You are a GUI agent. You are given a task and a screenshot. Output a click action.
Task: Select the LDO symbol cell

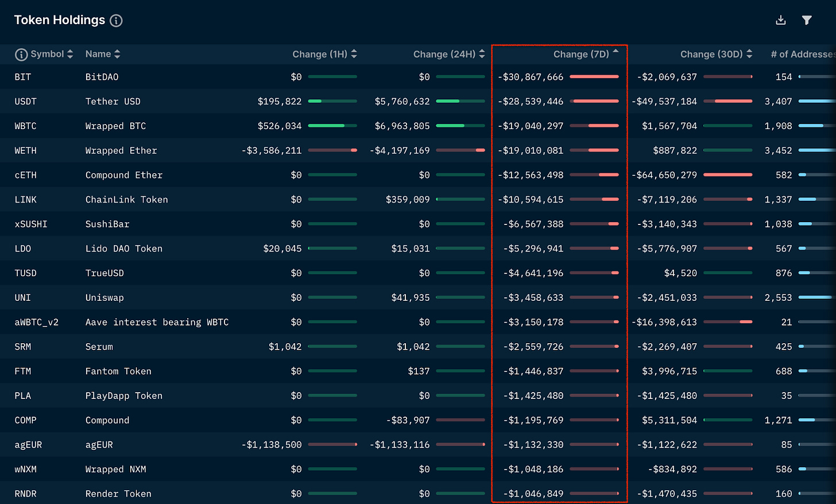click(x=23, y=249)
